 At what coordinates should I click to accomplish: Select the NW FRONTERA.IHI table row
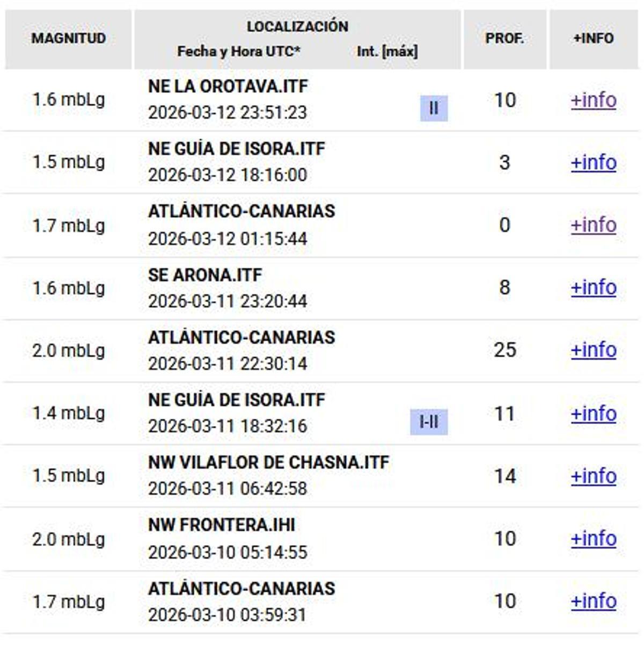coord(322,538)
